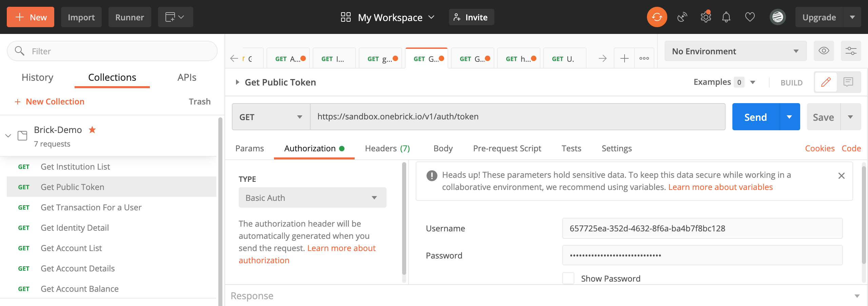Image resolution: width=868 pixels, height=306 pixels.
Task: Open the settings gear icon
Action: point(706,17)
